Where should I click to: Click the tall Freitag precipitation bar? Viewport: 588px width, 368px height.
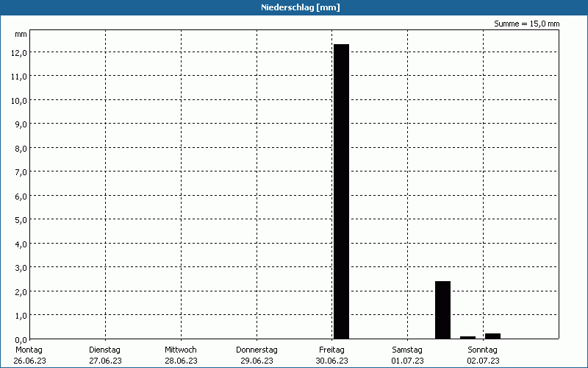pos(342,191)
